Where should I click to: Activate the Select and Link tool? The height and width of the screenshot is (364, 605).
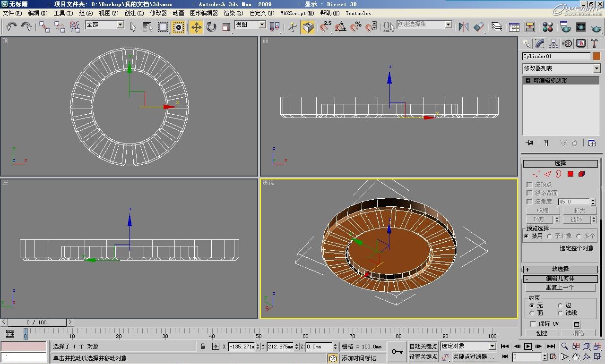(44, 27)
